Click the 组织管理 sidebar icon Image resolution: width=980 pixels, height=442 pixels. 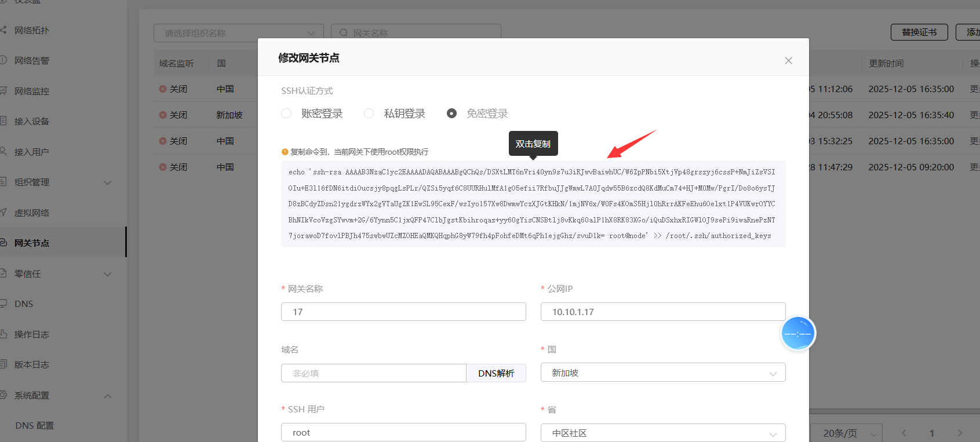[x=3, y=181]
